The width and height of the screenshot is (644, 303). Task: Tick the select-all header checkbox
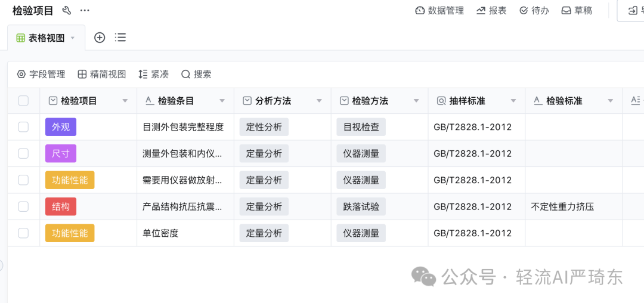[23, 101]
